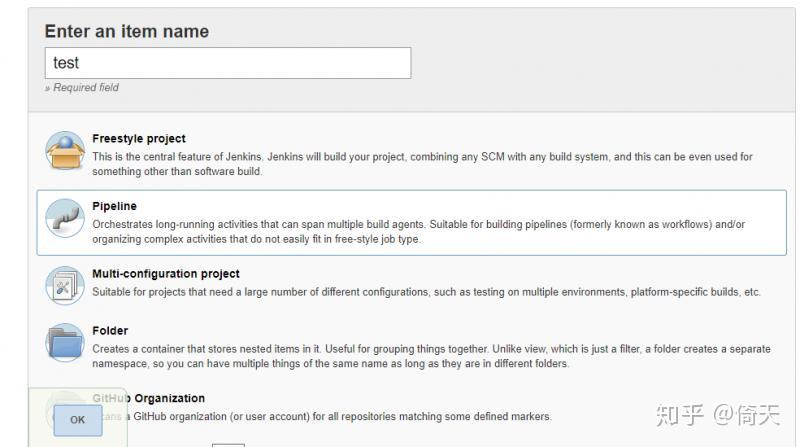Confirm with the OK button
Viewport: 800px width, 447px height.
coord(78,420)
